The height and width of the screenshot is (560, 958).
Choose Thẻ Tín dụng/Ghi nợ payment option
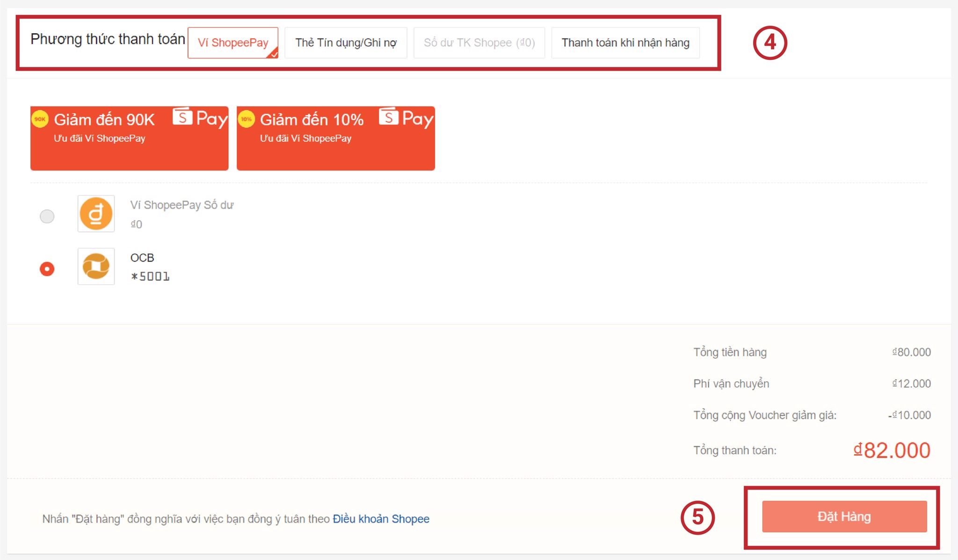[346, 43]
